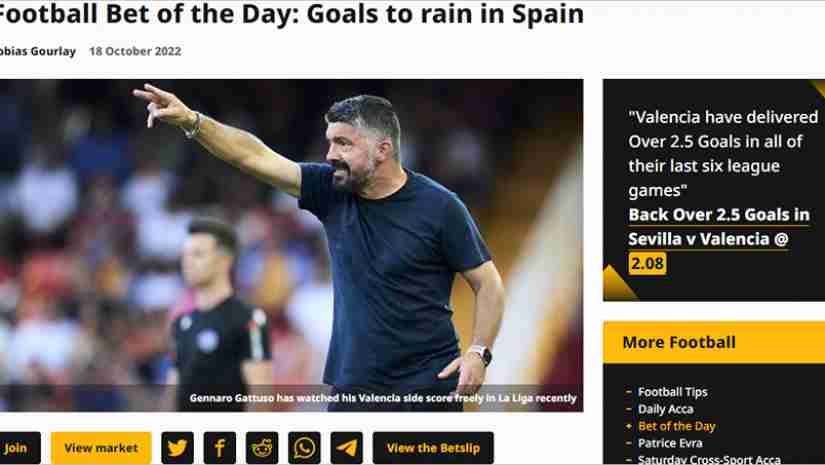The image size is (825, 465).
Task: Share article via WhatsApp
Action: (x=304, y=448)
